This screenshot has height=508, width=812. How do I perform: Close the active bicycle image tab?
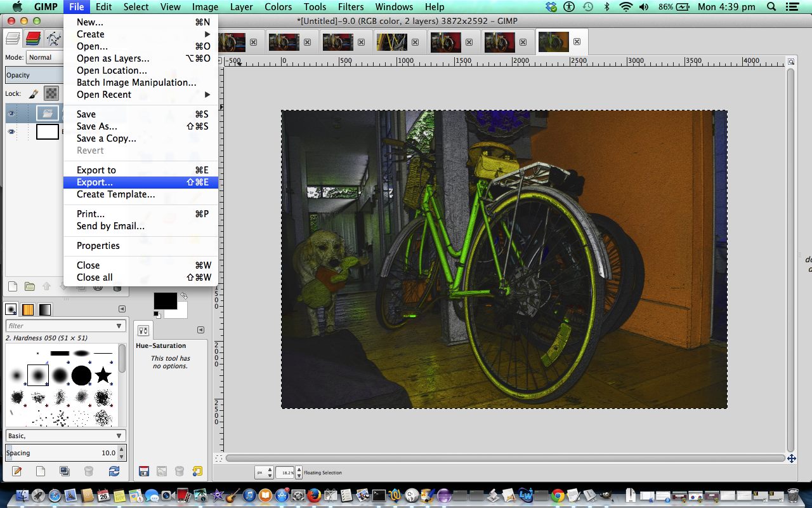pyautogui.click(x=577, y=42)
